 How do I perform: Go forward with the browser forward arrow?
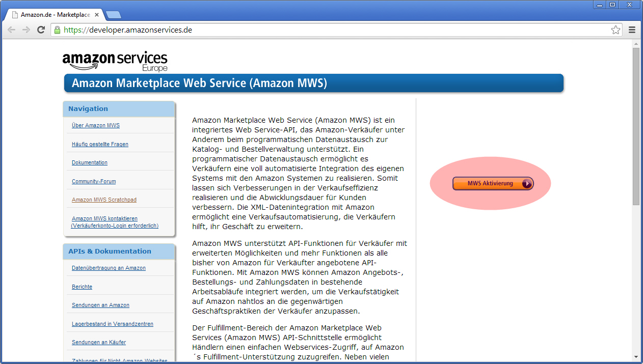tap(26, 30)
